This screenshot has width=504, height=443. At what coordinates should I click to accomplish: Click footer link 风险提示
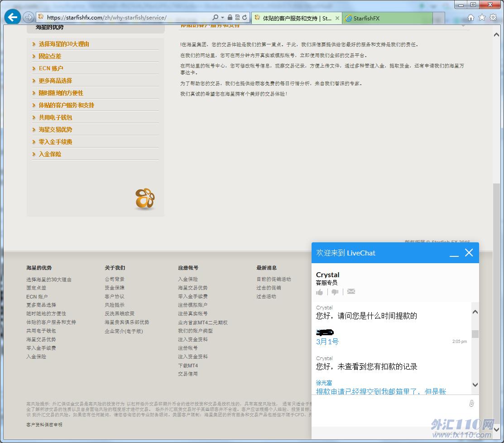click(115, 305)
